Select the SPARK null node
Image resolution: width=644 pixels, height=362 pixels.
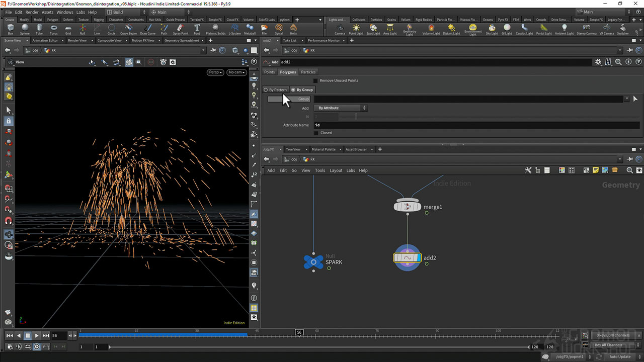pyautogui.click(x=313, y=262)
